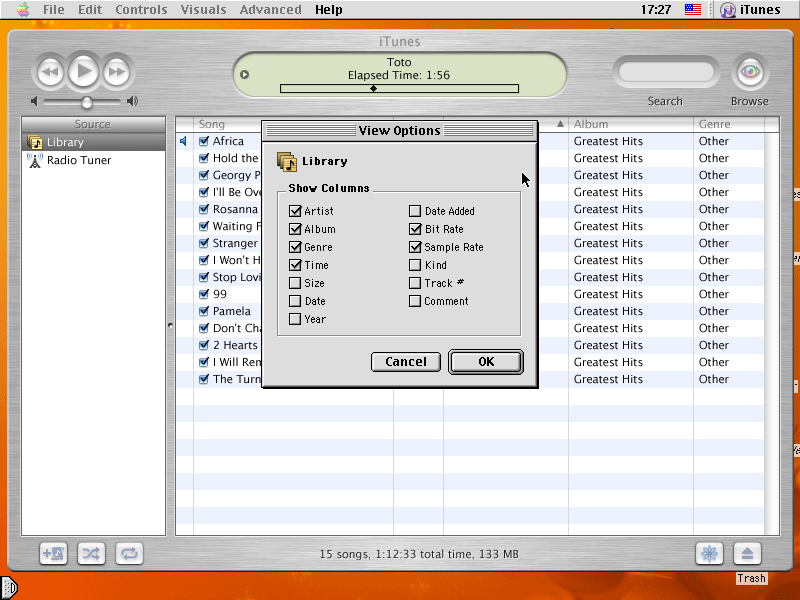Confirm with the OK button

pos(486,362)
